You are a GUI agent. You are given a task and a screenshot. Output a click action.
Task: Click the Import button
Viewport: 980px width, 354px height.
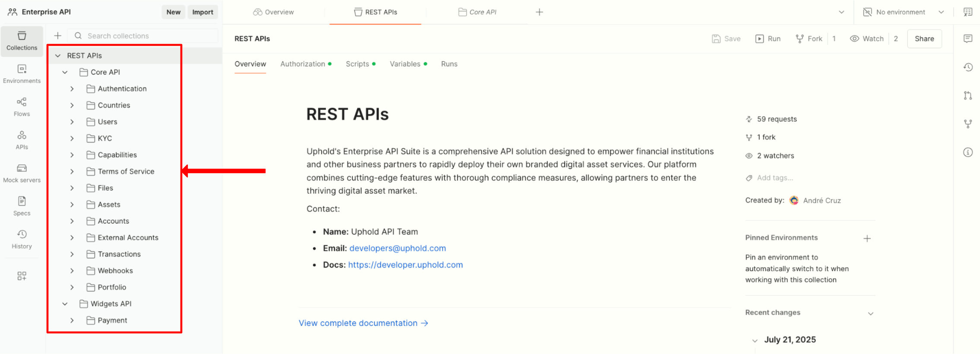202,12
